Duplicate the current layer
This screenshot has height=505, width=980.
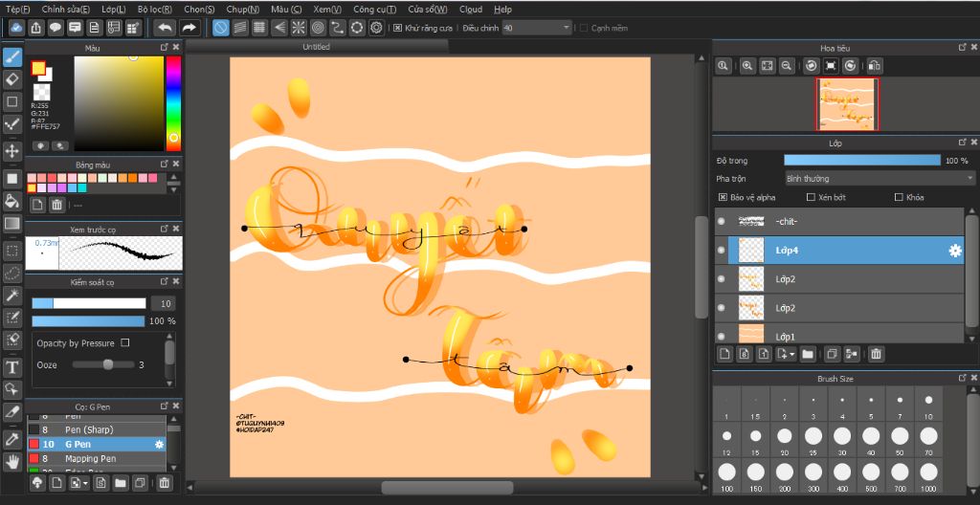(x=832, y=354)
